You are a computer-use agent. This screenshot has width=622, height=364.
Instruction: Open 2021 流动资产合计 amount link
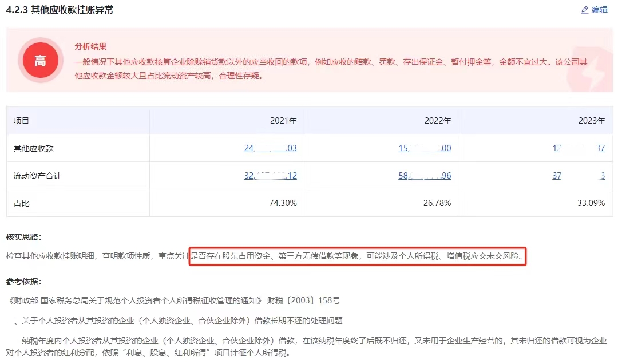click(x=270, y=176)
